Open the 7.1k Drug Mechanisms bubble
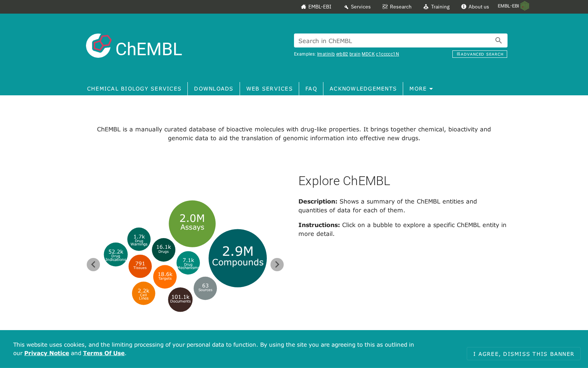 (188, 263)
